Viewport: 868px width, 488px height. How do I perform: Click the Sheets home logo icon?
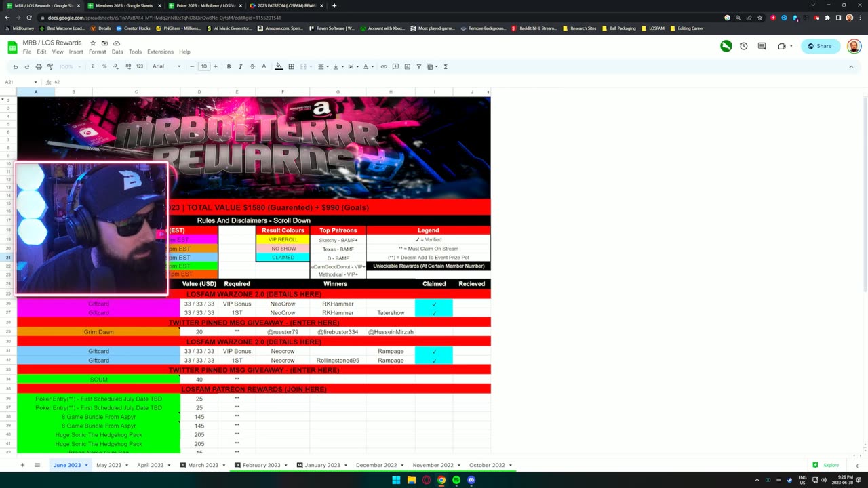point(12,47)
